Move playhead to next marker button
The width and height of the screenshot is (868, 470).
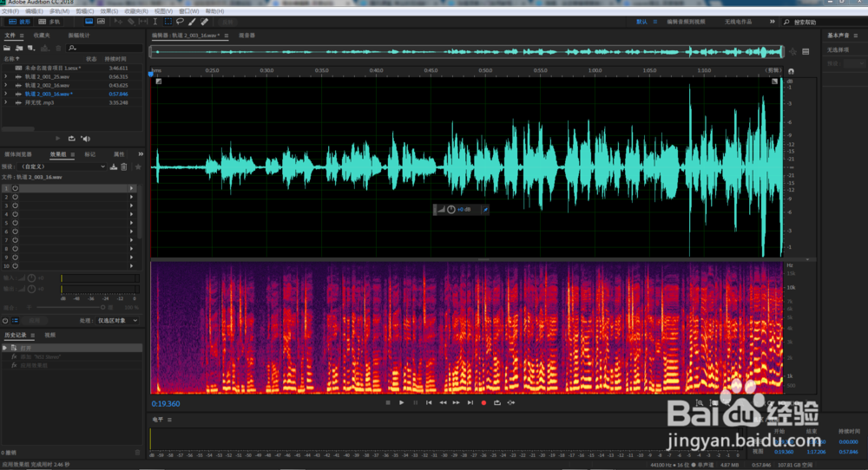tap(470, 403)
